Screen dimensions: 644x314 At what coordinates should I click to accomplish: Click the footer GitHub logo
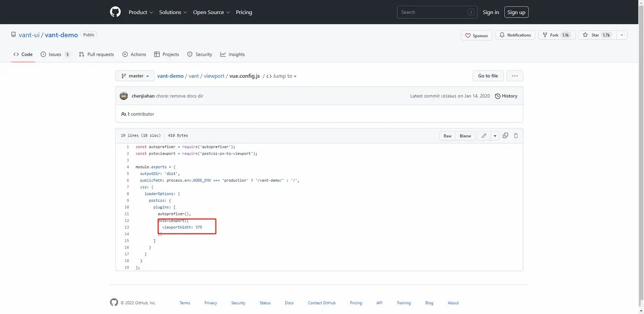click(114, 303)
